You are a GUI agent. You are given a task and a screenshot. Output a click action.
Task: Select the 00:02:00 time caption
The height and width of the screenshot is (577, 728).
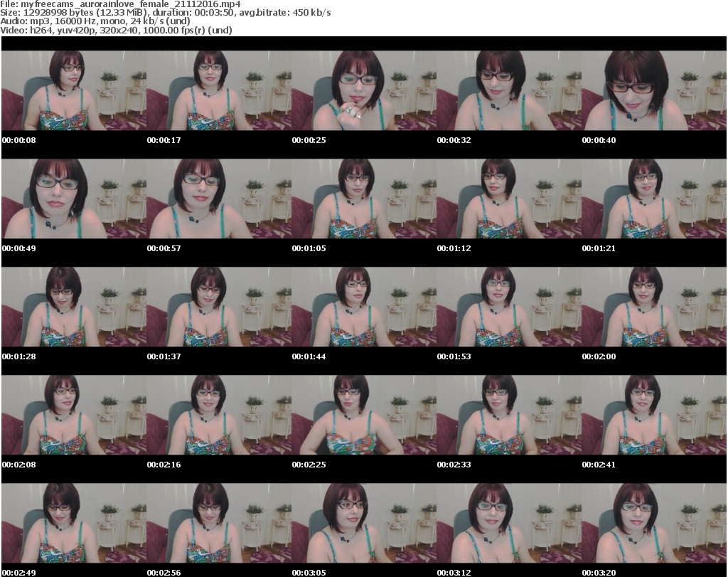tap(599, 356)
